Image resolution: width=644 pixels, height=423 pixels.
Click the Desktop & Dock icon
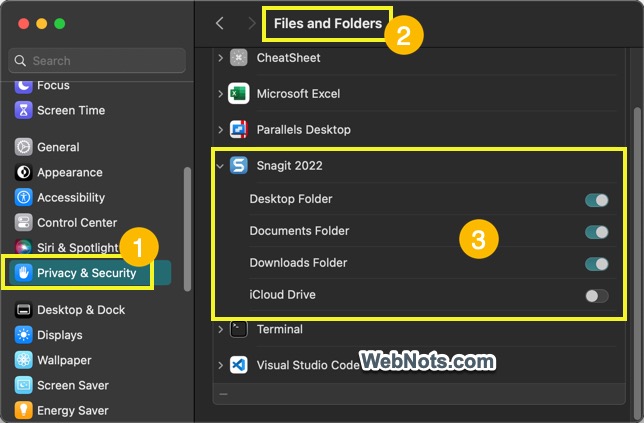pos(23,310)
